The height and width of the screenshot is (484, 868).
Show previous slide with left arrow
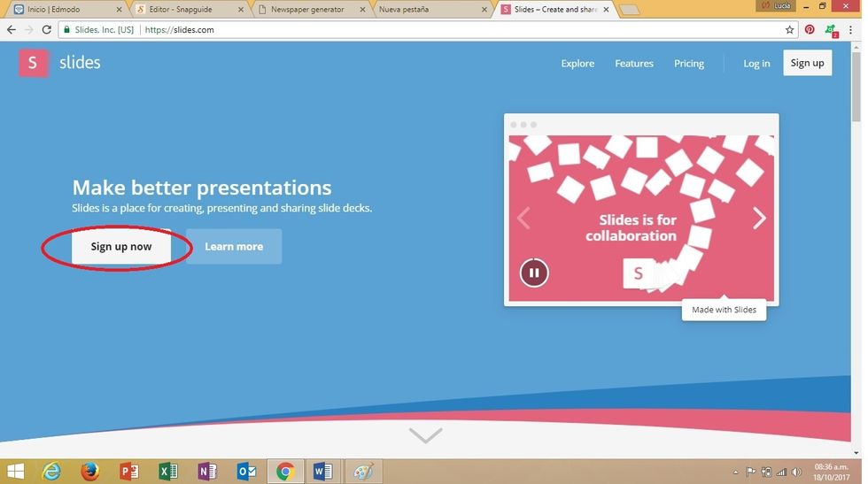pos(523,218)
